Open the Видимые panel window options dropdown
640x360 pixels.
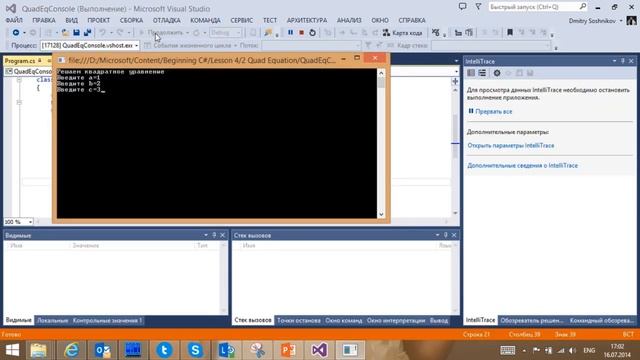coord(206,235)
